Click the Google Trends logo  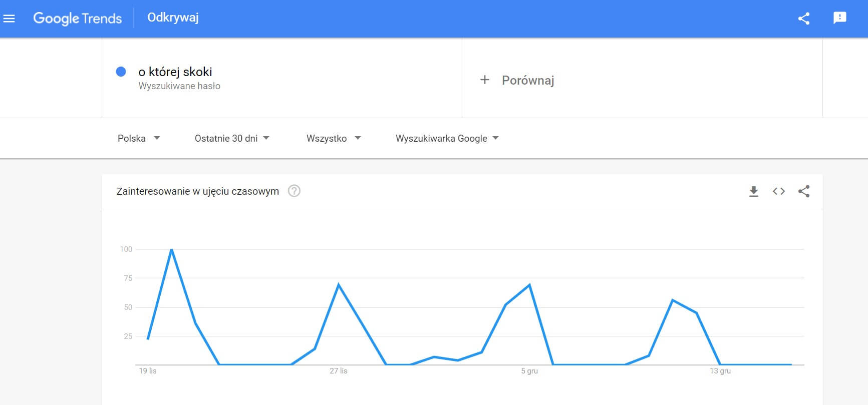(x=78, y=18)
